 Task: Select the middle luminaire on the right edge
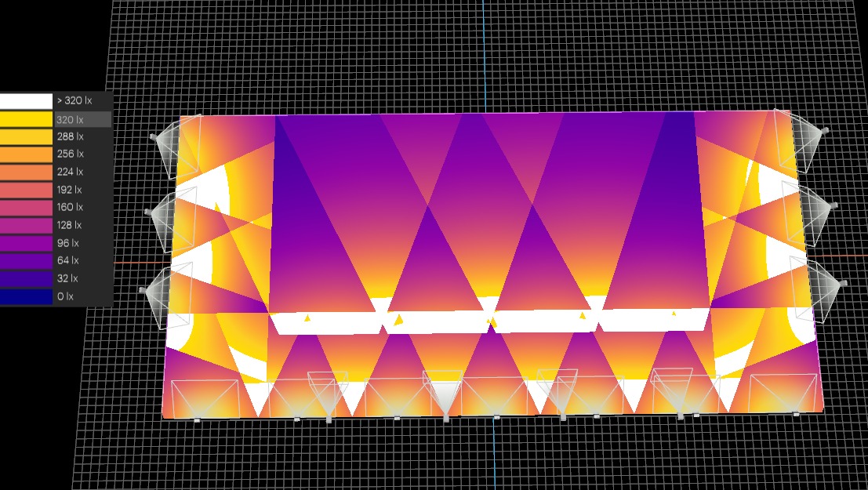818,213
